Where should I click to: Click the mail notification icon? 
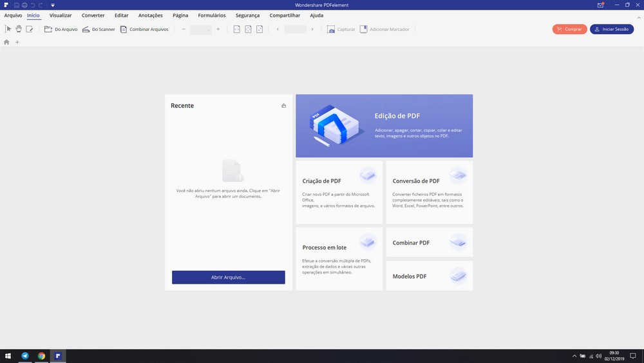click(600, 5)
